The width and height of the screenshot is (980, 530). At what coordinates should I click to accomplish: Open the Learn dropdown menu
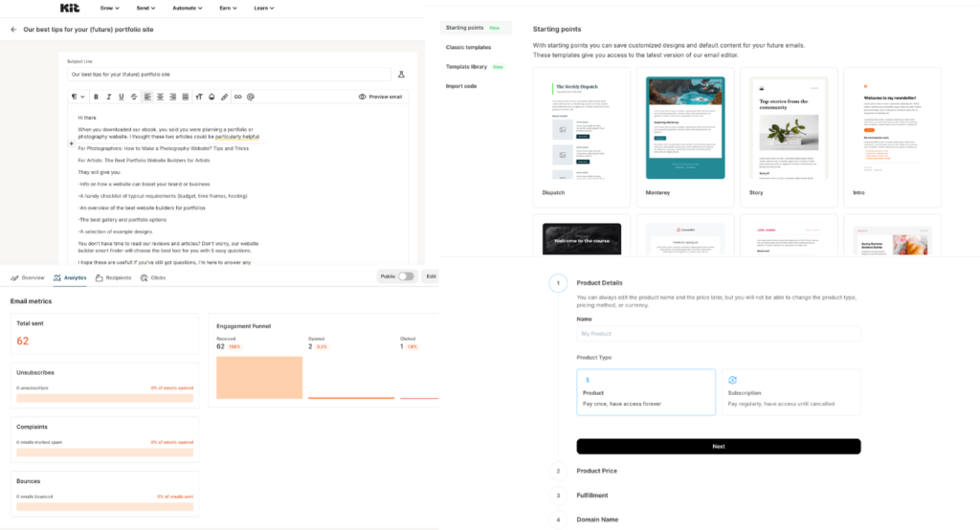[x=264, y=8]
